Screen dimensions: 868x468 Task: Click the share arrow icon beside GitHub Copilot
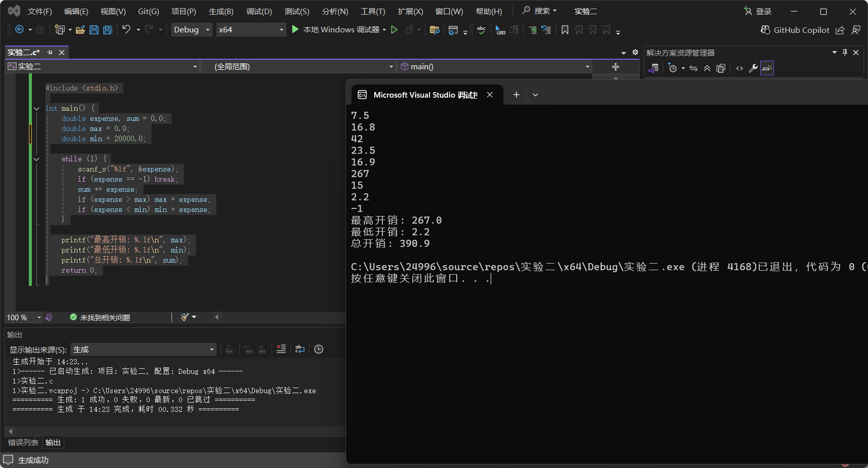840,30
